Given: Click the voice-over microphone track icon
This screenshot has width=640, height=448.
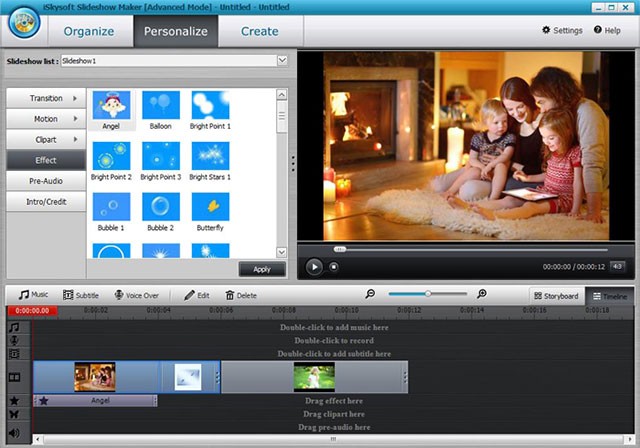Looking at the screenshot, I should (14, 340).
